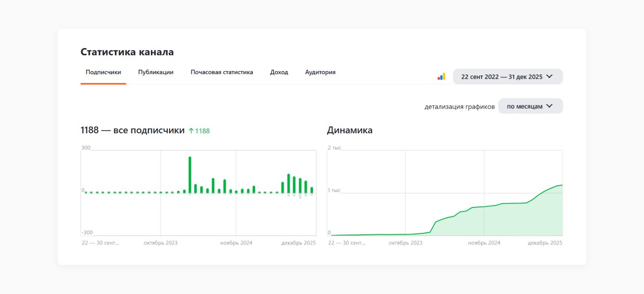This screenshot has width=644, height=294.
Task: Click the октябрь 2023 label under subscribers chart
Action: (161, 243)
